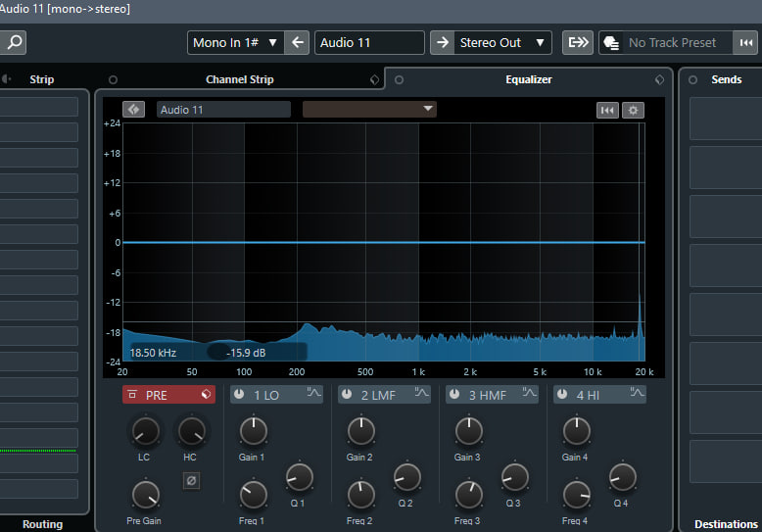The image size is (762, 532).
Task: Open band 2 LMF filter type selector
Action: click(421, 393)
